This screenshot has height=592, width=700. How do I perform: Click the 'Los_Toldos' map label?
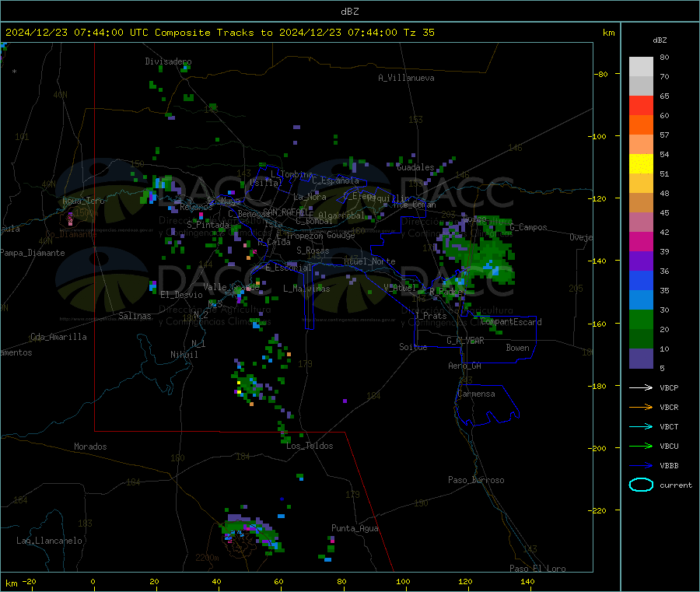[x=310, y=446]
